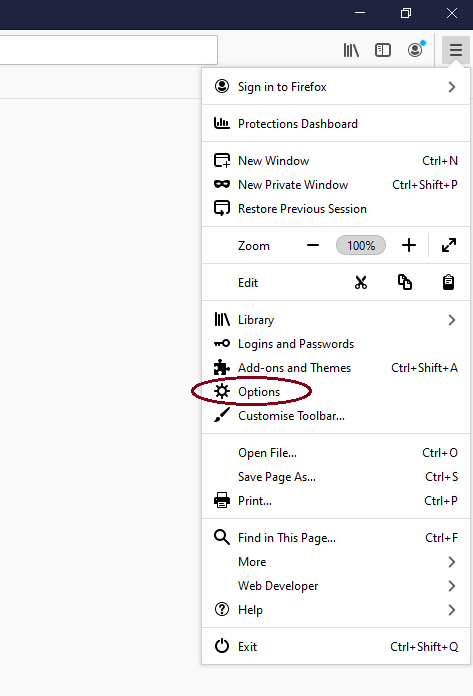
Task: Open the Firefox account toolbar icon
Action: tap(416, 49)
